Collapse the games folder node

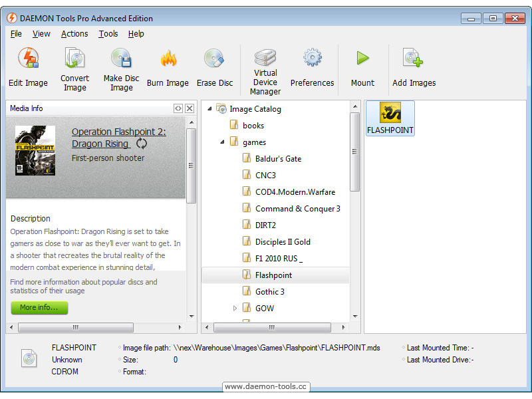pos(222,142)
